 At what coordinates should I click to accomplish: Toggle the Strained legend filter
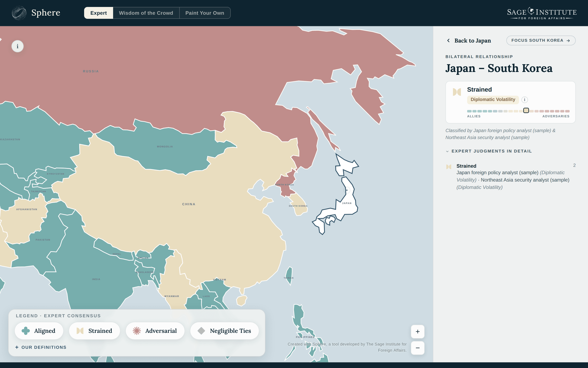95,331
